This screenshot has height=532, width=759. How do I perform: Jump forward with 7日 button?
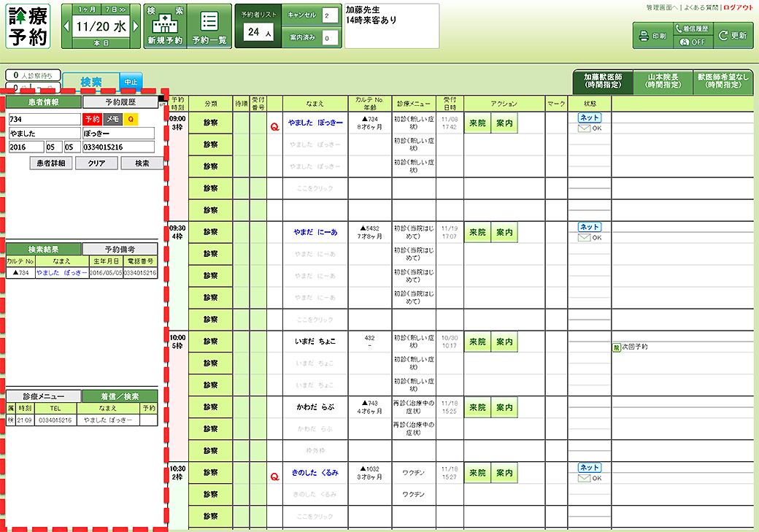(117, 9)
